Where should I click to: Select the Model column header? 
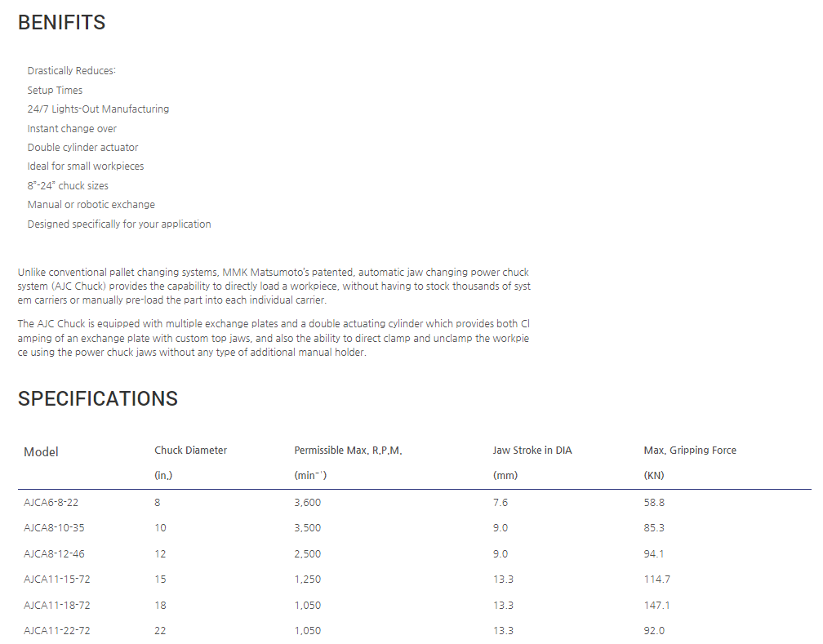(41, 452)
